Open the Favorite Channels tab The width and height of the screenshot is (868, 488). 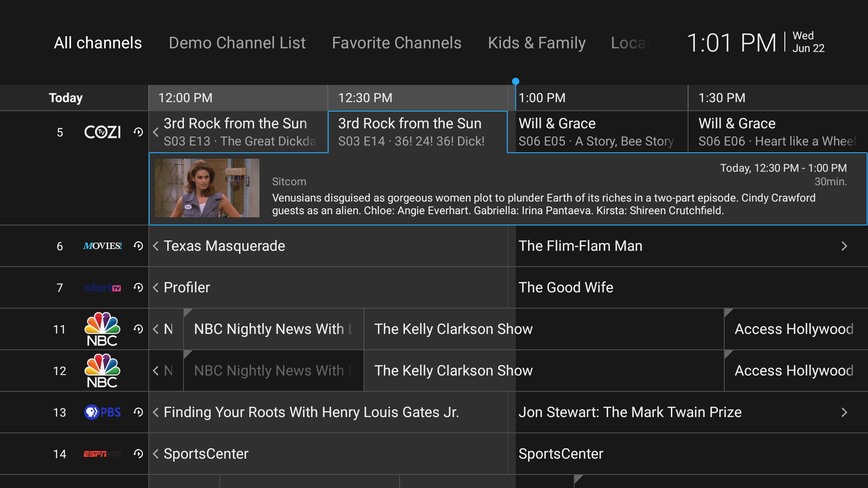pyautogui.click(x=396, y=42)
